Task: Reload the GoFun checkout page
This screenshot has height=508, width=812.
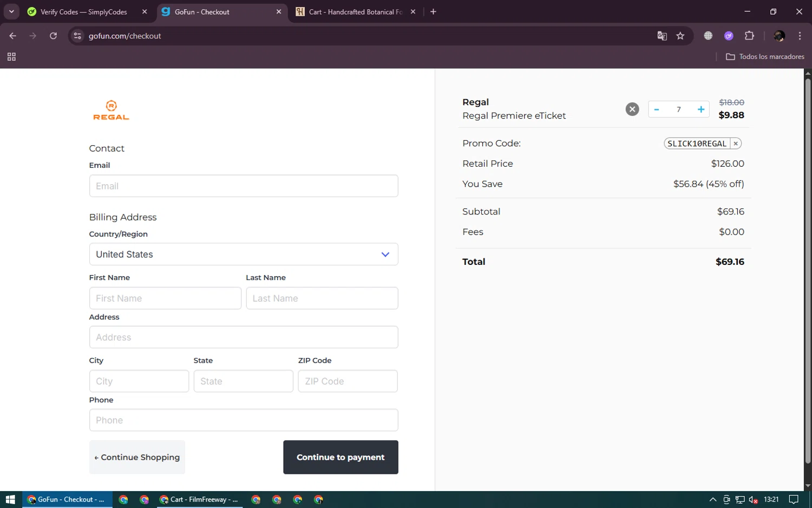Action: [x=53, y=36]
